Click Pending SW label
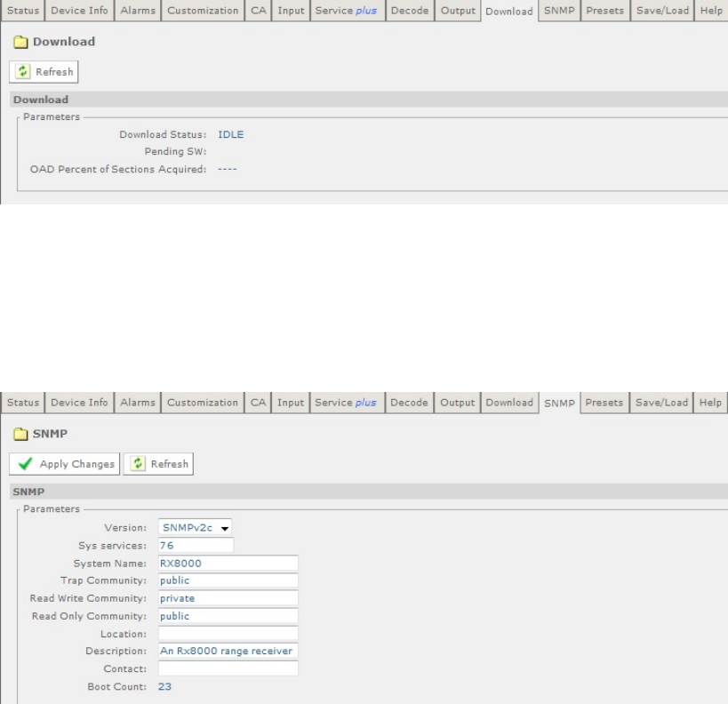The width and height of the screenshot is (728, 704). pyautogui.click(x=175, y=151)
